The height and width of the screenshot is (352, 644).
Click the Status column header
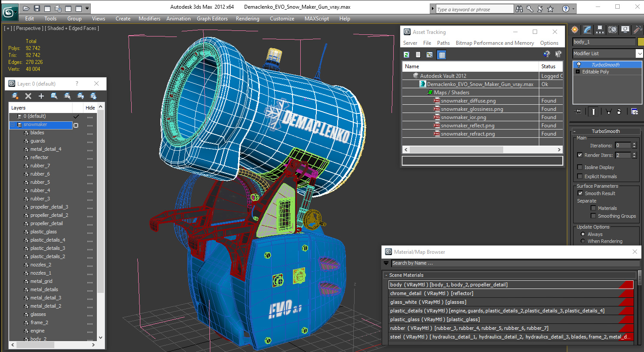click(x=551, y=66)
